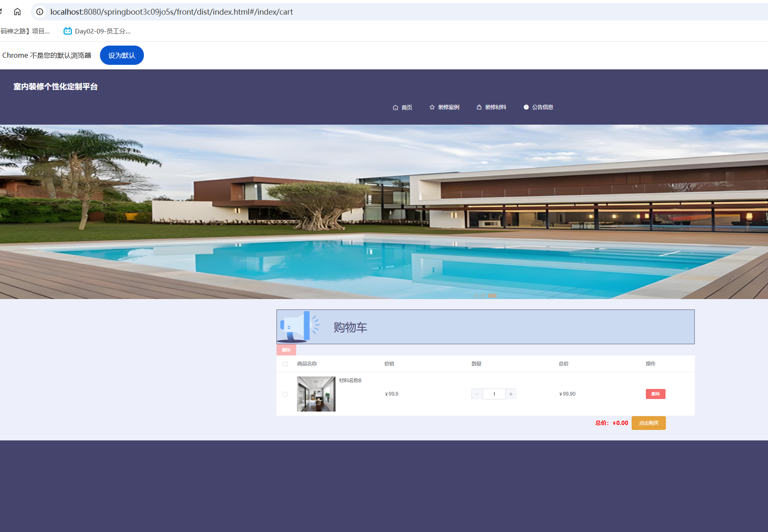Tick the select-all checkbox in table header
This screenshot has height=532, width=768.
pyautogui.click(x=285, y=364)
